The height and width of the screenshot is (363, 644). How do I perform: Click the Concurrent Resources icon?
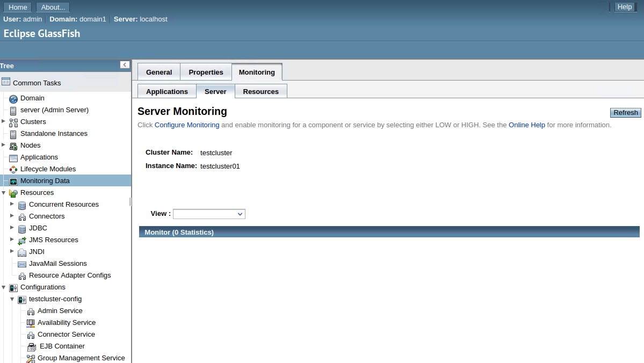(x=22, y=205)
